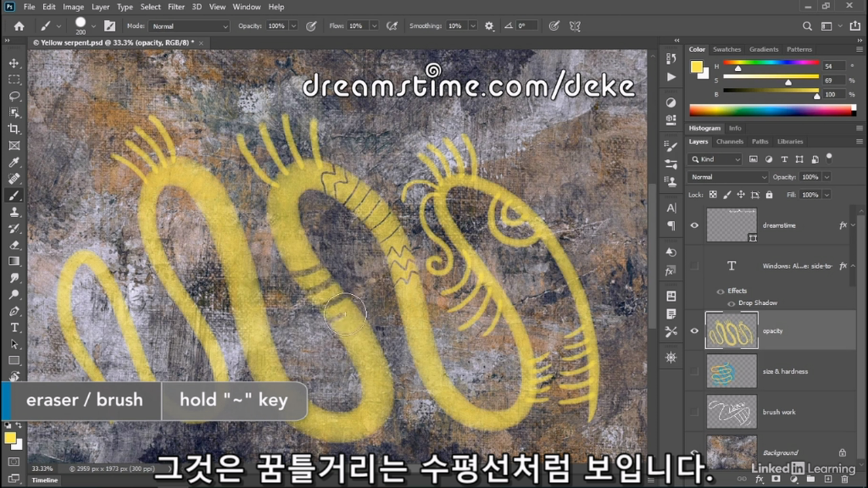Toggle the Brush Settings panel icon
The image size is (868, 488).
point(109,26)
